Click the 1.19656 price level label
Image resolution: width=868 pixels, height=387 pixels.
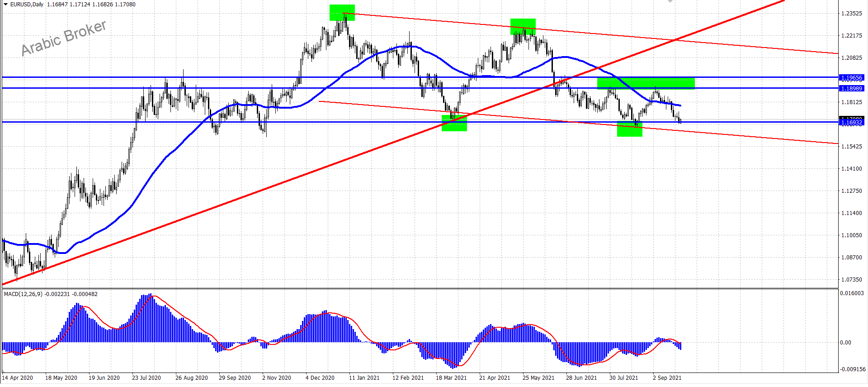click(x=851, y=78)
